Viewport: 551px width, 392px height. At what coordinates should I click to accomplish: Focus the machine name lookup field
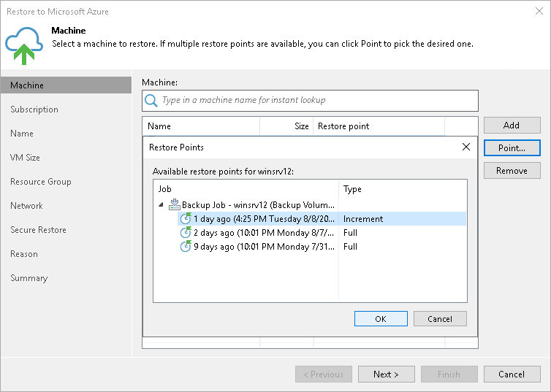(310, 100)
